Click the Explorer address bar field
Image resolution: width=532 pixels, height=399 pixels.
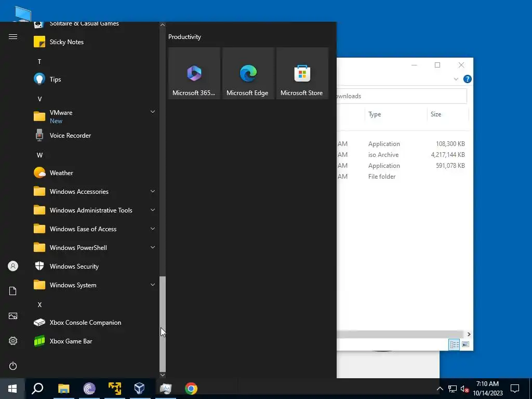click(402, 96)
